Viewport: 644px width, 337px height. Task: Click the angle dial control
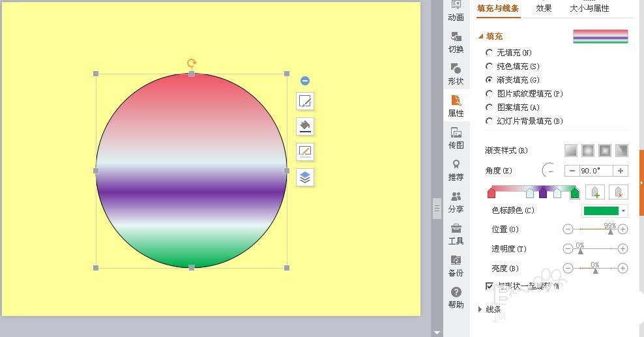[549, 170]
